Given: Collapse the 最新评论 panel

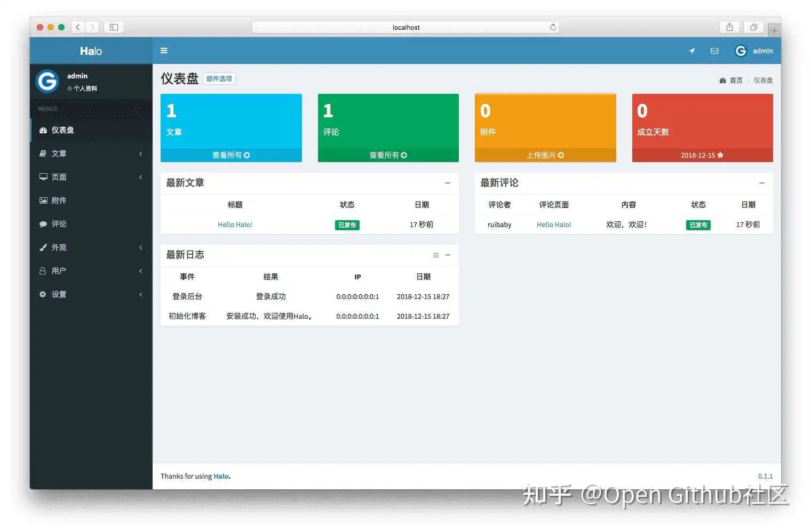Looking at the screenshot, I should pyautogui.click(x=762, y=183).
